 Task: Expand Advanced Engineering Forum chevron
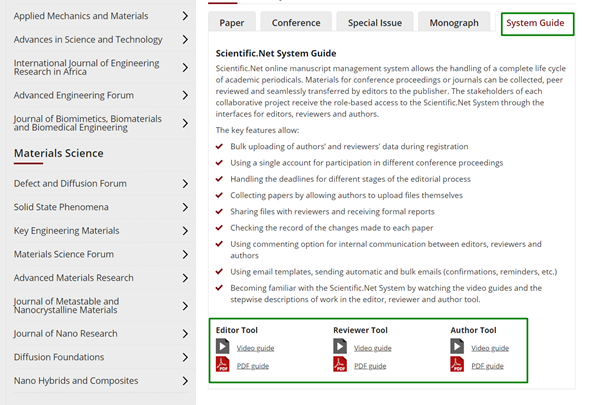[x=185, y=95]
